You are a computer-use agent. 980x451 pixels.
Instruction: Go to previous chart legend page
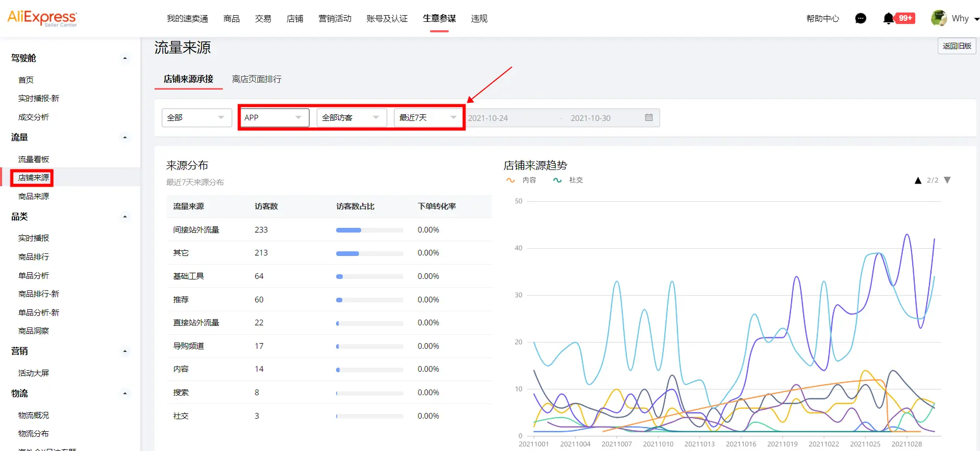point(918,180)
